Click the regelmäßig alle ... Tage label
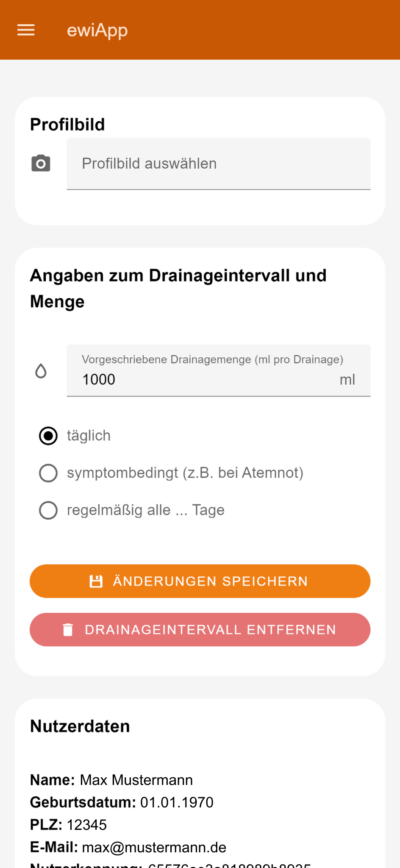This screenshot has width=400, height=868. [x=145, y=510]
